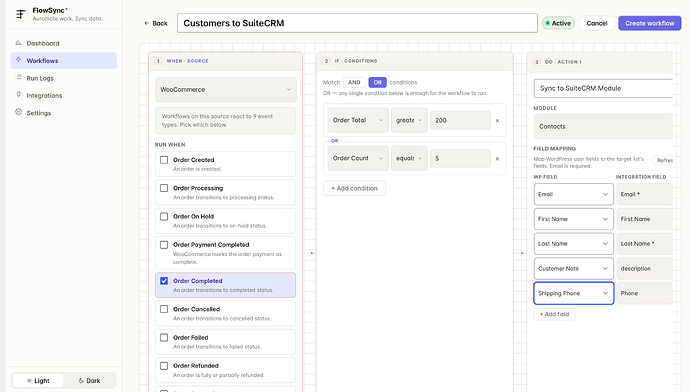Image resolution: width=690 pixels, height=392 pixels.
Task: Remove the Order Count condition
Action: [497, 159]
